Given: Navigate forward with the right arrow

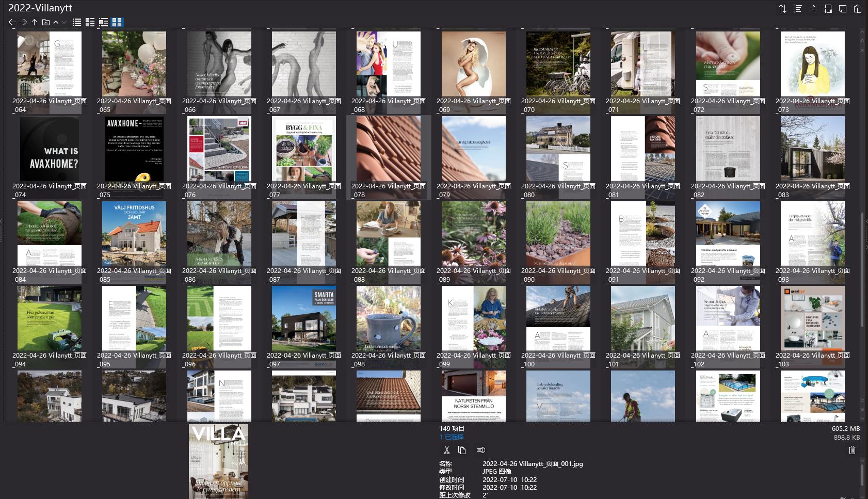Looking at the screenshot, I should pyautogui.click(x=23, y=22).
